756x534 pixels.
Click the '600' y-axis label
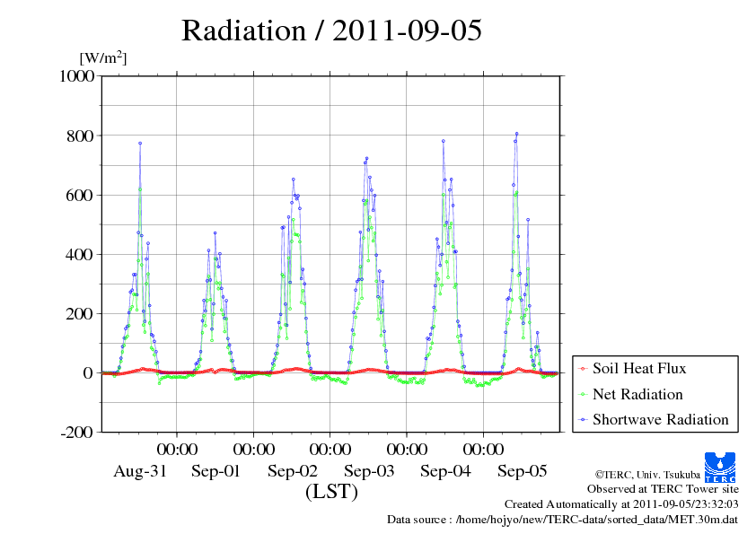pyautogui.click(x=80, y=195)
